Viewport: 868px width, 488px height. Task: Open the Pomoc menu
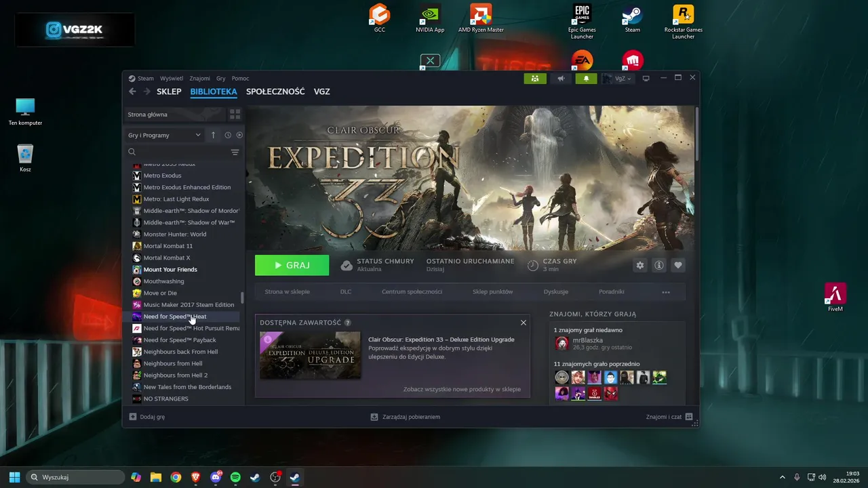point(240,79)
